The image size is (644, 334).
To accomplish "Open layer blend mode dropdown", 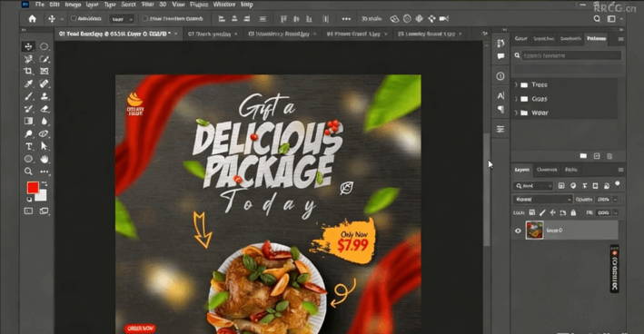I will pos(542,200).
